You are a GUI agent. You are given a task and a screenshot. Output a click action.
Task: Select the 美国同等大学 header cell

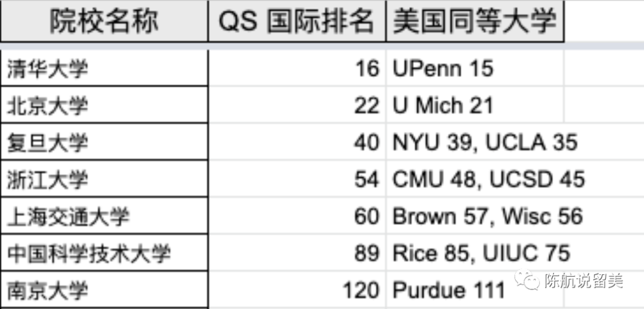click(x=475, y=22)
